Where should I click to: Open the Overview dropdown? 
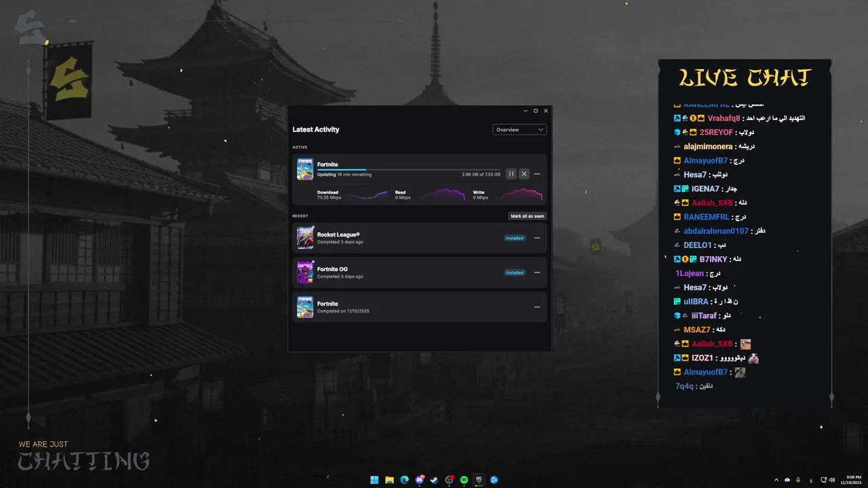[x=519, y=129]
